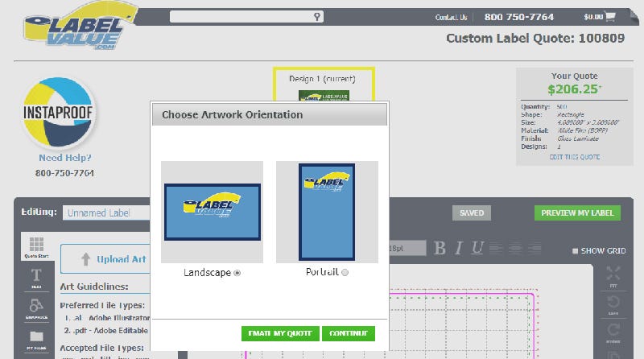Click the Email My Quote button
This screenshot has width=644, height=359.
click(280, 333)
